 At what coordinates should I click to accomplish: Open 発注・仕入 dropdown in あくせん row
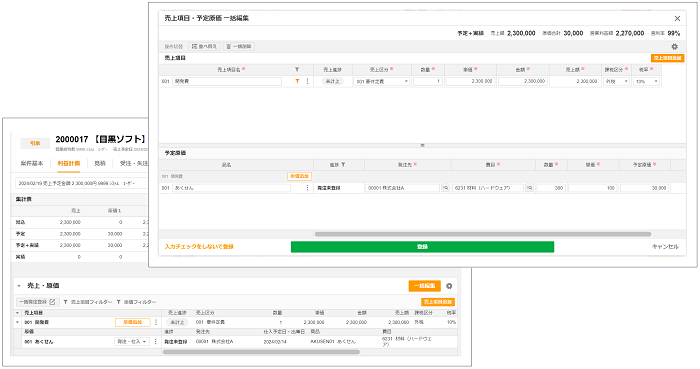[131, 341]
